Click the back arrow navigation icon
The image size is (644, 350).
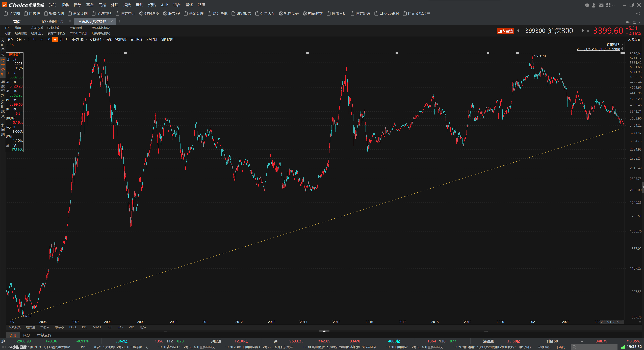click(628, 22)
